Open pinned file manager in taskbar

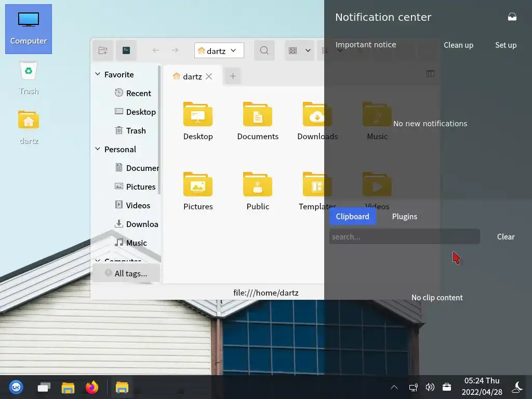(x=68, y=387)
